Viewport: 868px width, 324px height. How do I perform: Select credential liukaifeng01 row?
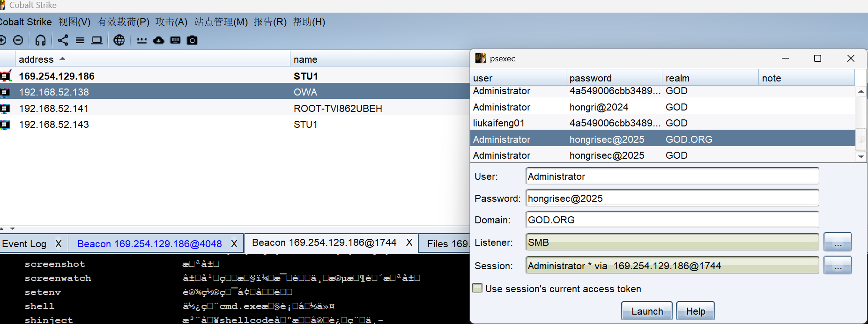pyautogui.click(x=662, y=123)
